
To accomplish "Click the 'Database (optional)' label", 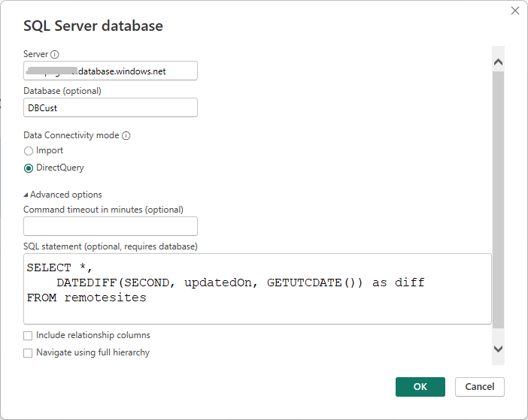I will [62, 91].
